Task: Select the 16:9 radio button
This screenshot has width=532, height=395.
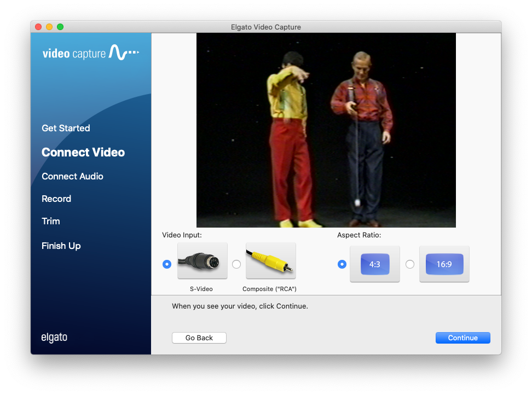Action: point(410,264)
